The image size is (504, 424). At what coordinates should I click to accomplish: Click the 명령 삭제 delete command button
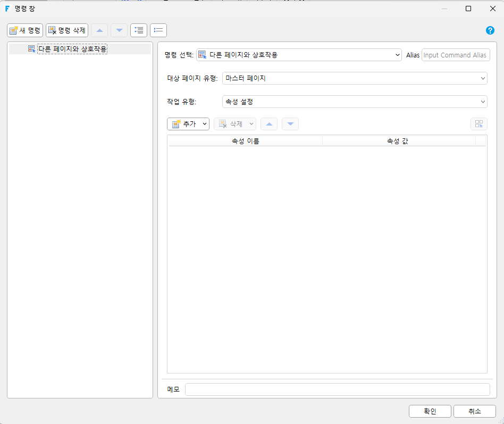67,30
